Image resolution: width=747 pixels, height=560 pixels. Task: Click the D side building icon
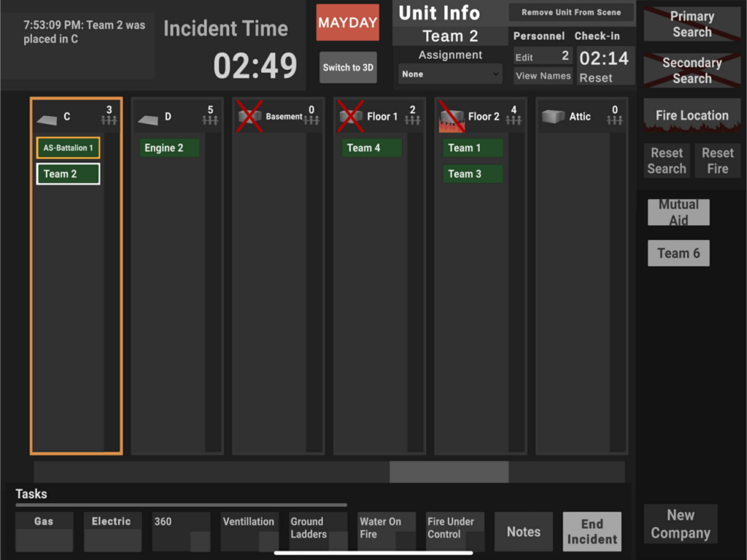[x=148, y=119]
